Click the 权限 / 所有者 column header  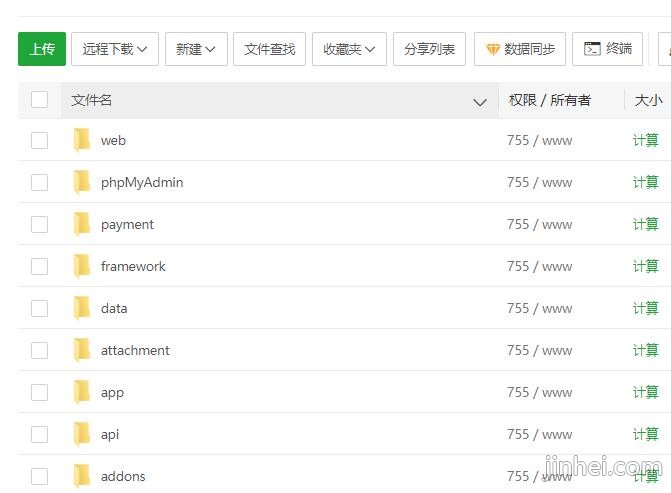[550, 100]
